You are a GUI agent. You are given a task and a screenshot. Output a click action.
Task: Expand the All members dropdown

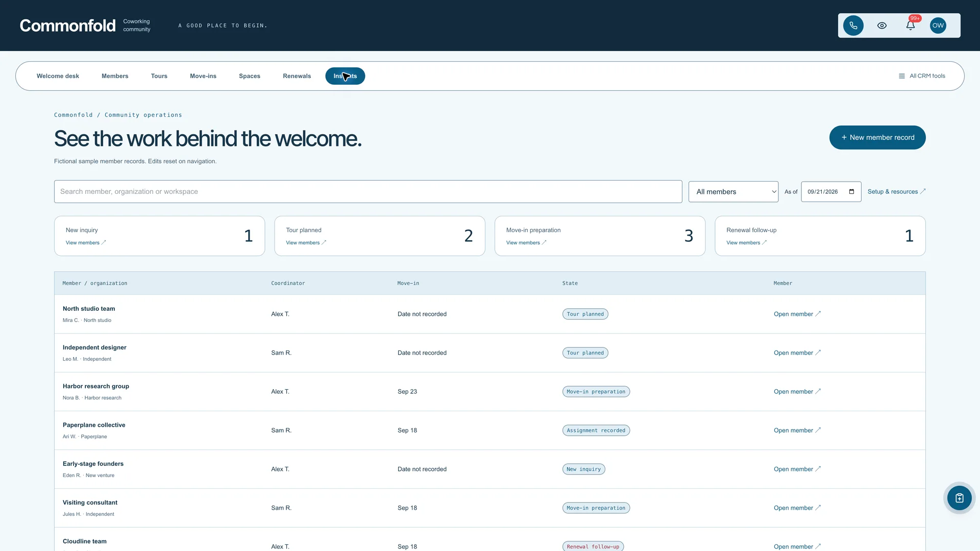pyautogui.click(x=733, y=192)
